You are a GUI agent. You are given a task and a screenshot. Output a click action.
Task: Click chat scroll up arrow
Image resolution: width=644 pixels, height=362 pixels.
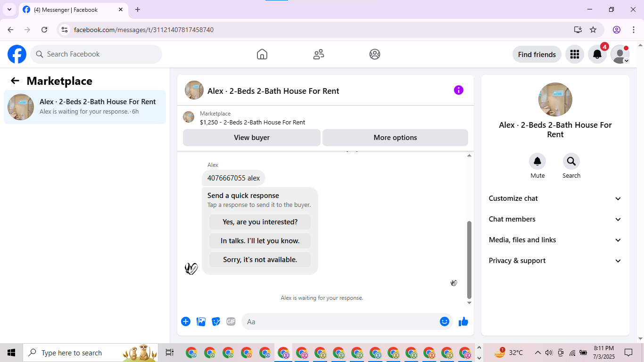coord(469,155)
